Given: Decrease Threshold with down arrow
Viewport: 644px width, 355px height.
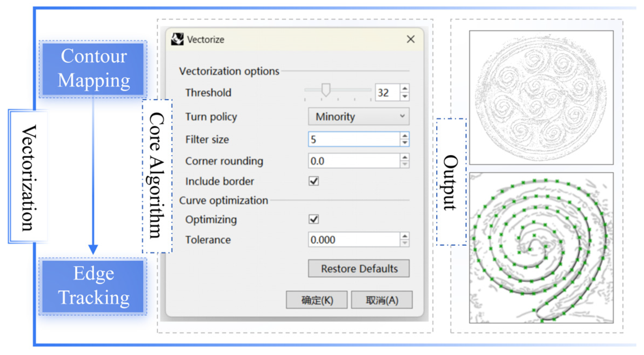Looking at the screenshot, I should point(405,96).
